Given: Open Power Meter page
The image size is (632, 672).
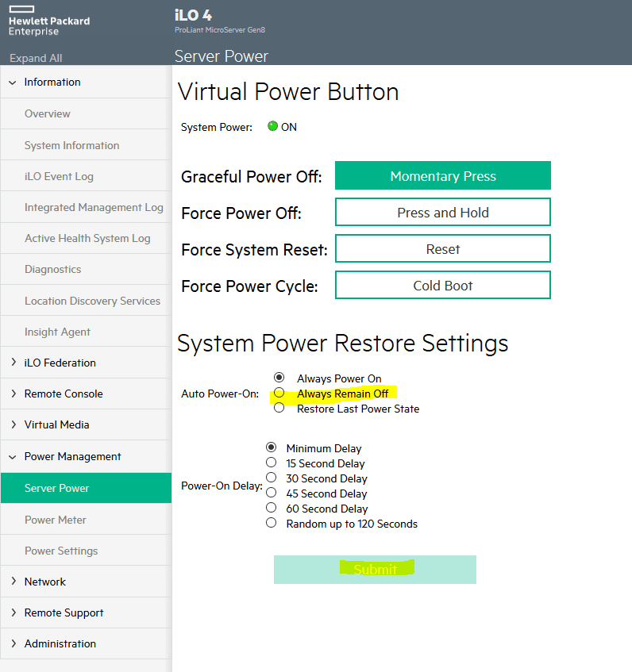Looking at the screenshot, I should 86,520.
